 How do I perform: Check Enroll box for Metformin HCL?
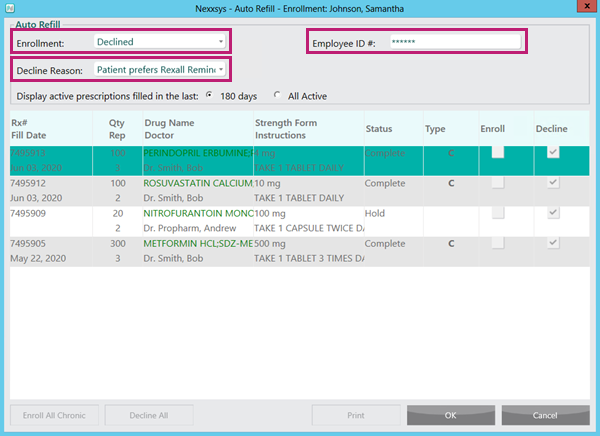pos(497,243)
